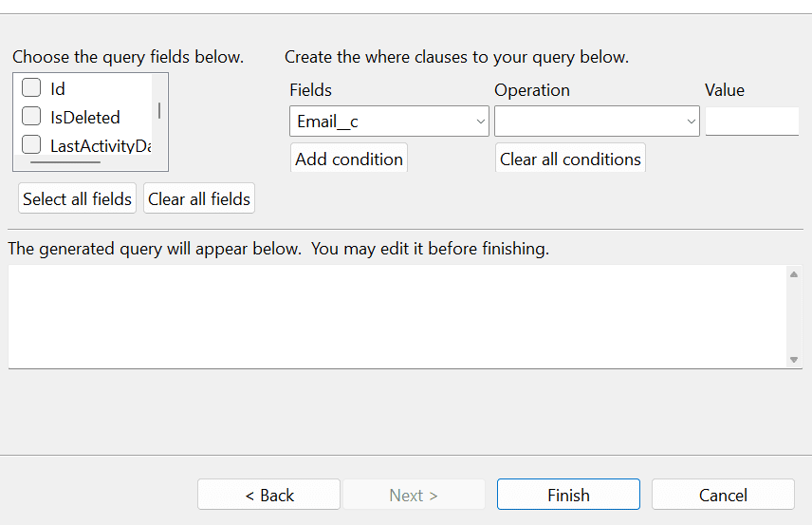The width and height of the screenshot is (812, 525).
Task: Expand the Operation dropdown list
Action: [x=596, y=122]
